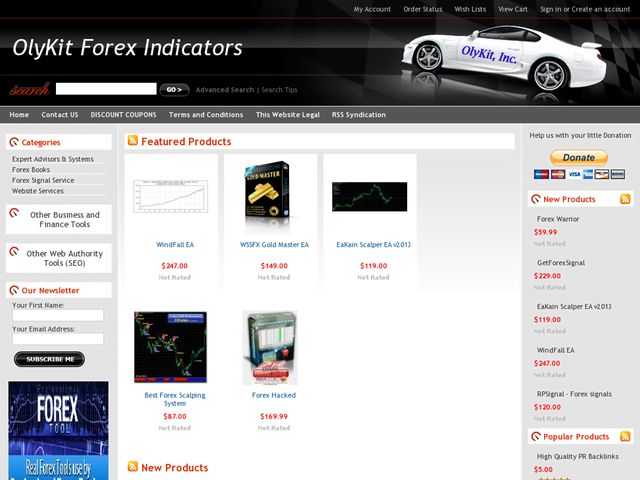Open RSS Syndication menu item
Image resolution: width=640 pixels, height=480 pixels.
pos(358,115)
